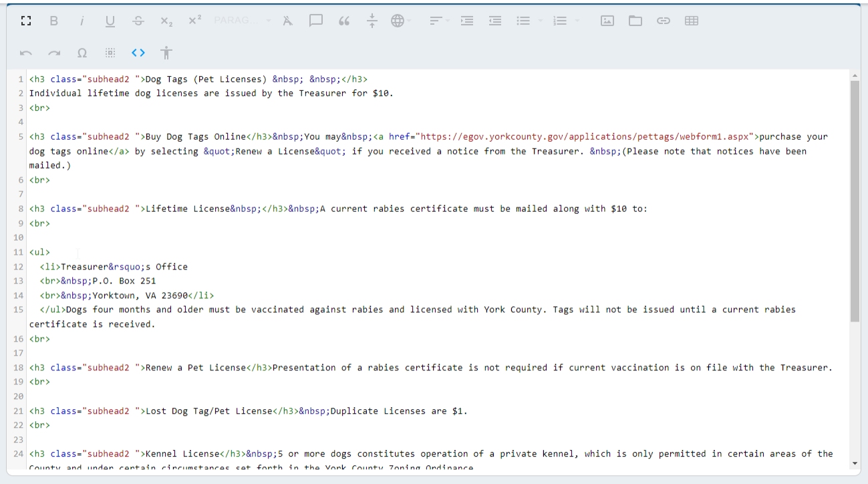Open the Paragraph format dropdown

click(243, 21)
